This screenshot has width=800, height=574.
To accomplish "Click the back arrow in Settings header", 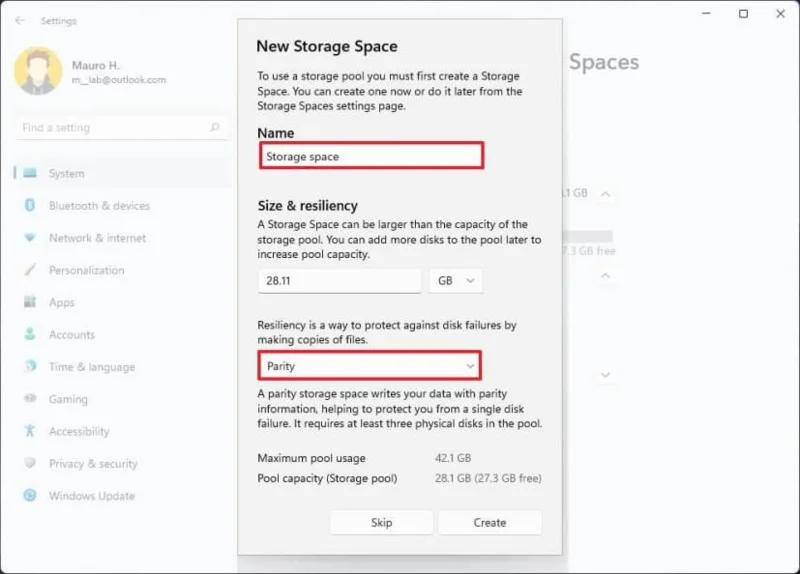I will coord(20,20).
